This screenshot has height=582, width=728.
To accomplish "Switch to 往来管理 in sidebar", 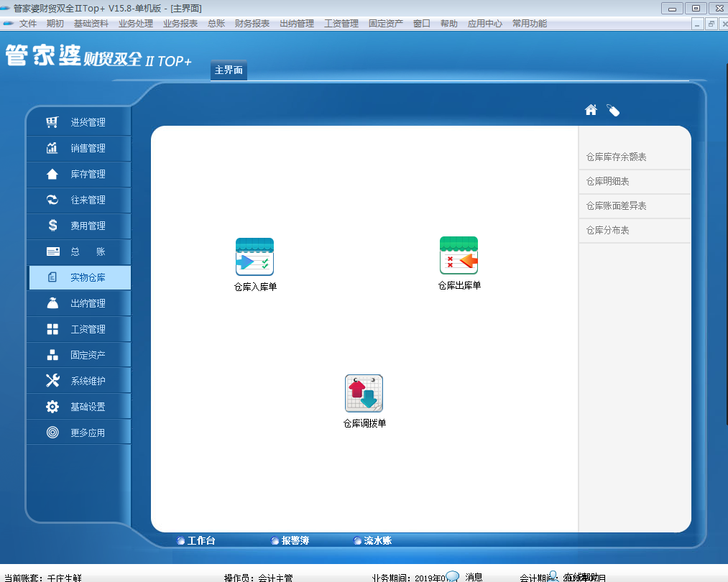I will 79,200.
